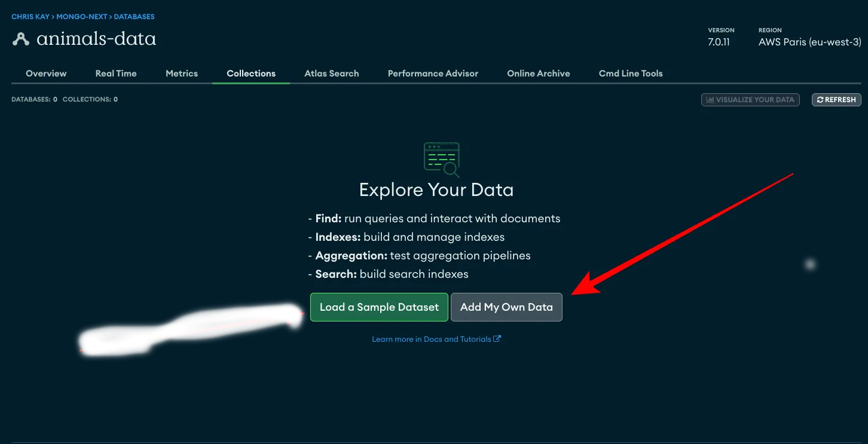Switch to the Real Time tab
The width and height of the screenshot is (868, 444).
coord(116,74)
